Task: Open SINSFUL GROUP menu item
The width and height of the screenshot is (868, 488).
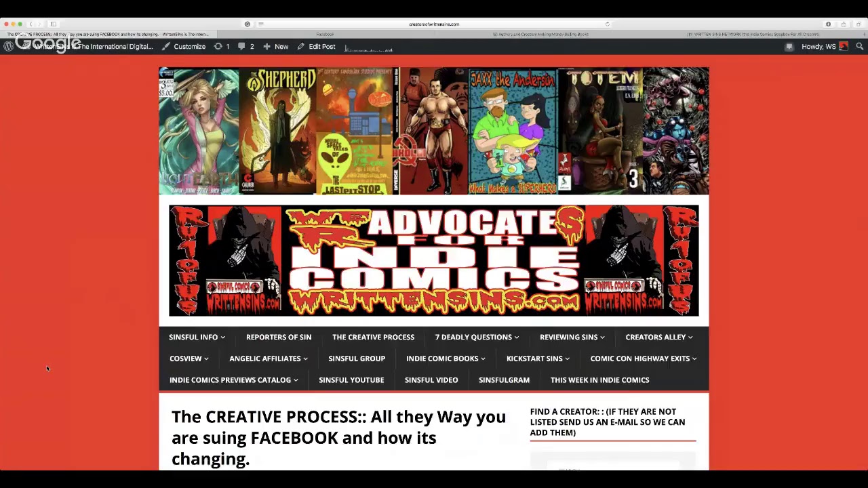Action: coord(357,359)
